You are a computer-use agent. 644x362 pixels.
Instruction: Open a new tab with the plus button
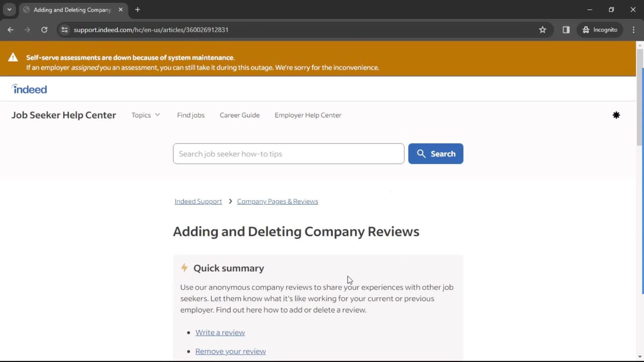138,10
